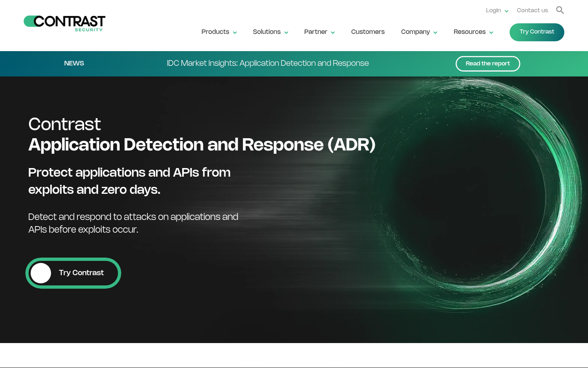This screenshot has height=368, width=588.
Task: Go to the Customers page
Action: pos(368,32)
